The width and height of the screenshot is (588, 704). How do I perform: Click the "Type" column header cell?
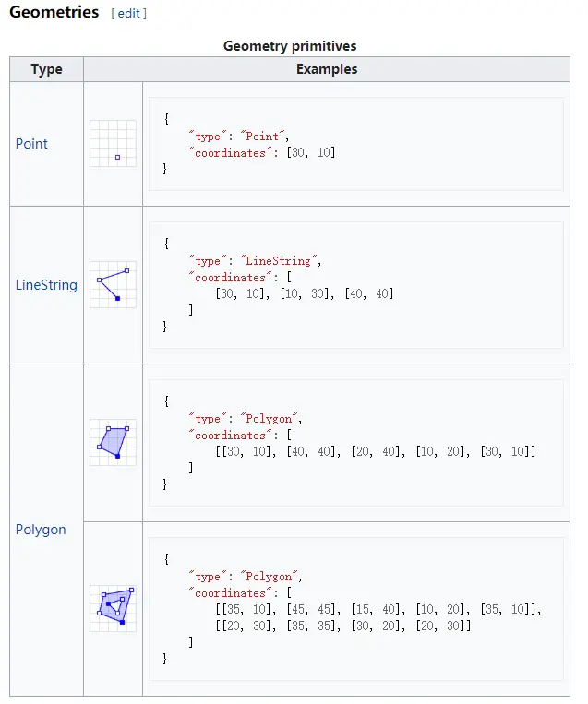[x=46, y=69]
